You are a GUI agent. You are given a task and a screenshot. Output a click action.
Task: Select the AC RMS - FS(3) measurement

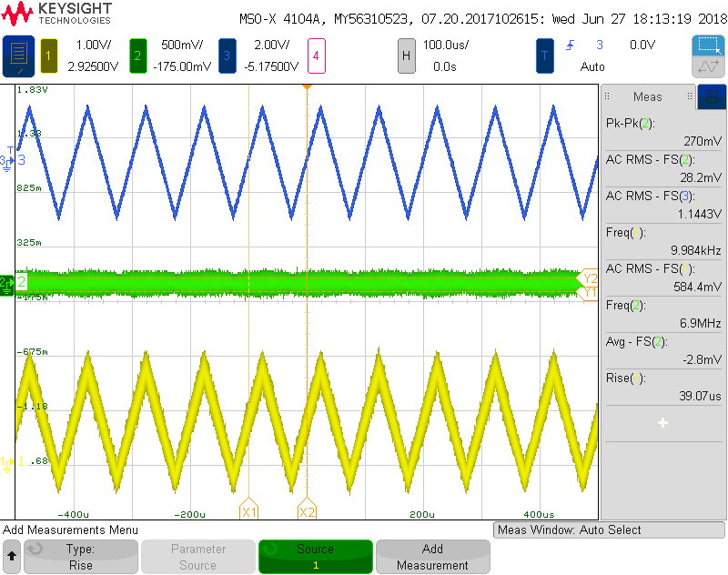pos(663,205)
